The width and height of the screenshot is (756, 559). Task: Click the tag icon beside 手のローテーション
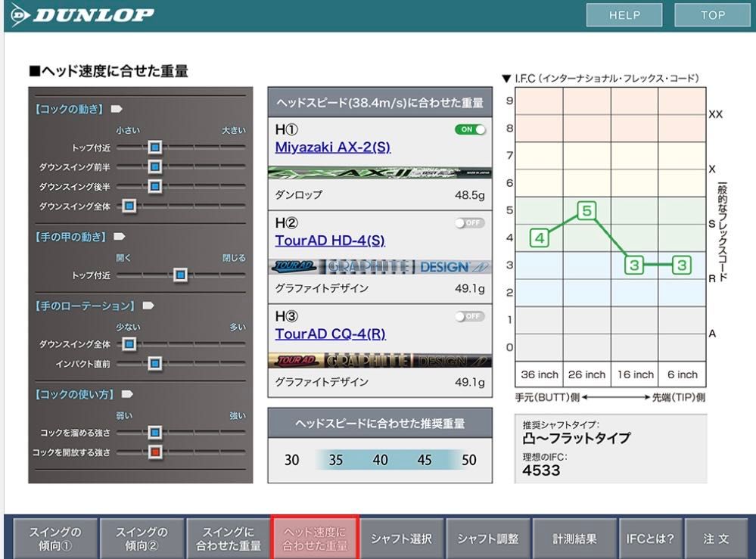click(x=148, y=306)
